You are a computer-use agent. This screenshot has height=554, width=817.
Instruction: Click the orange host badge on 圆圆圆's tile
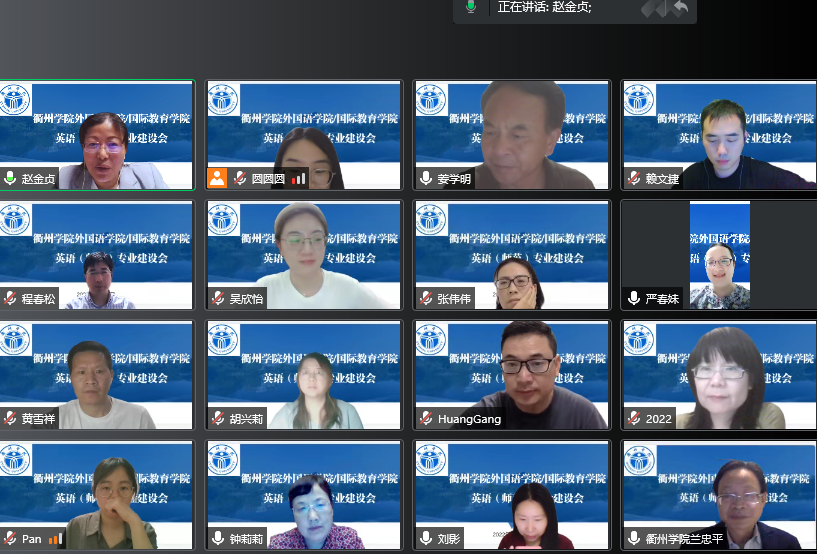217,178
